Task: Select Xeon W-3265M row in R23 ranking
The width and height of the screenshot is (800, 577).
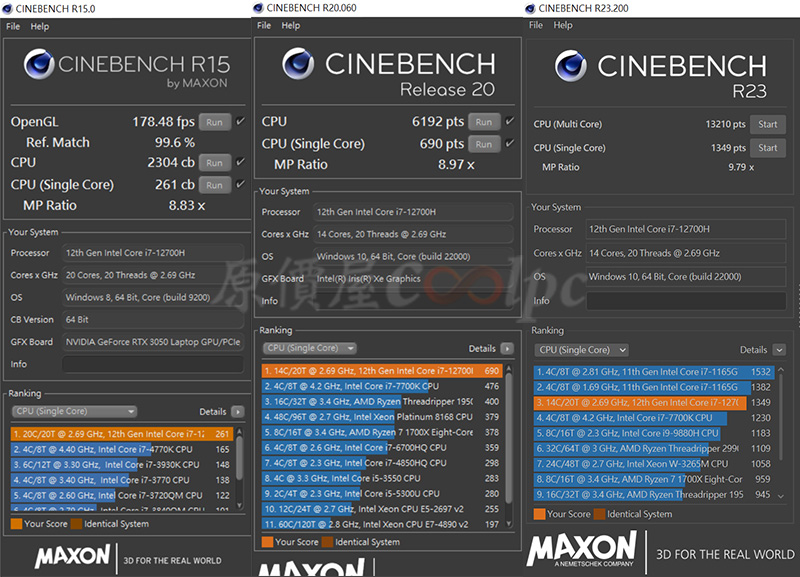Action: (x=654, y=464)
